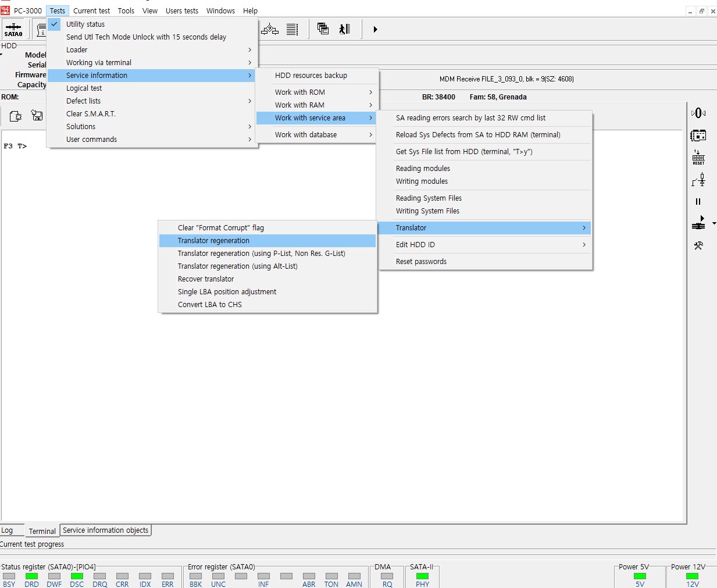The height and width of the screenshot is (588, 717).
Task: Expand the Solutions submenu
Action: (152, 126)
